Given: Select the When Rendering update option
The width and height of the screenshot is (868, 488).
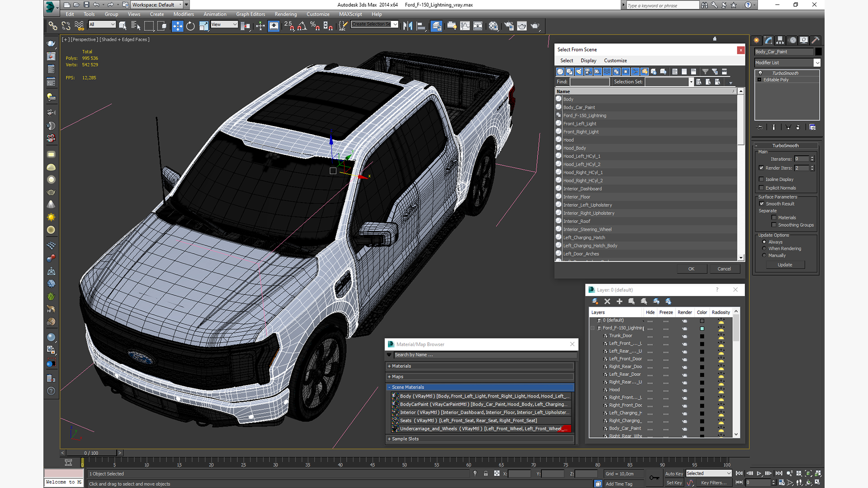Looking at the screenshot, I should pyautogui.click(x=764, y=249).
